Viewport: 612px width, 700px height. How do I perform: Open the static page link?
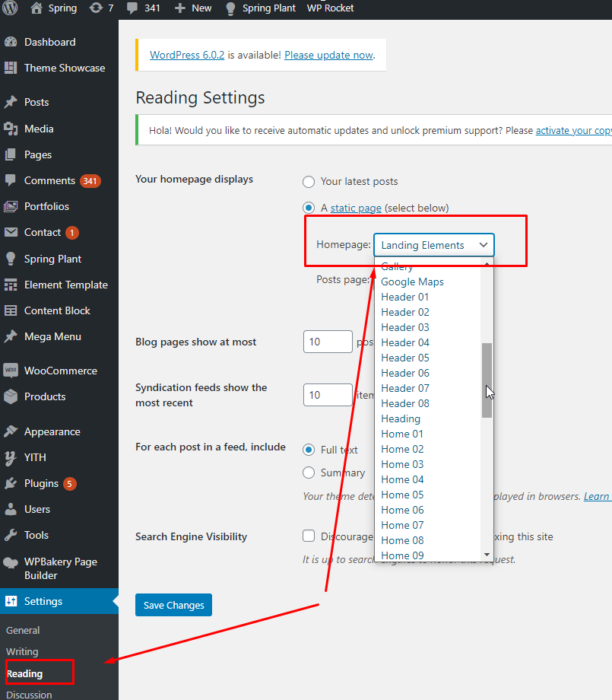tap(356, 208)
